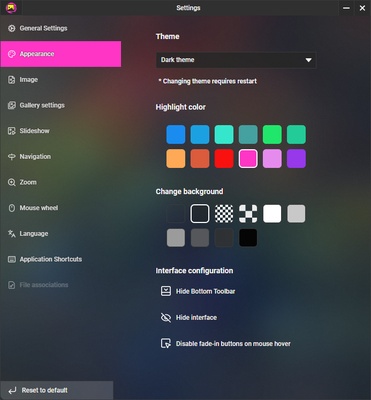Screen dimensions: 371x400
Task: Toggle the Hide interface option
Action: click(189, 317)
